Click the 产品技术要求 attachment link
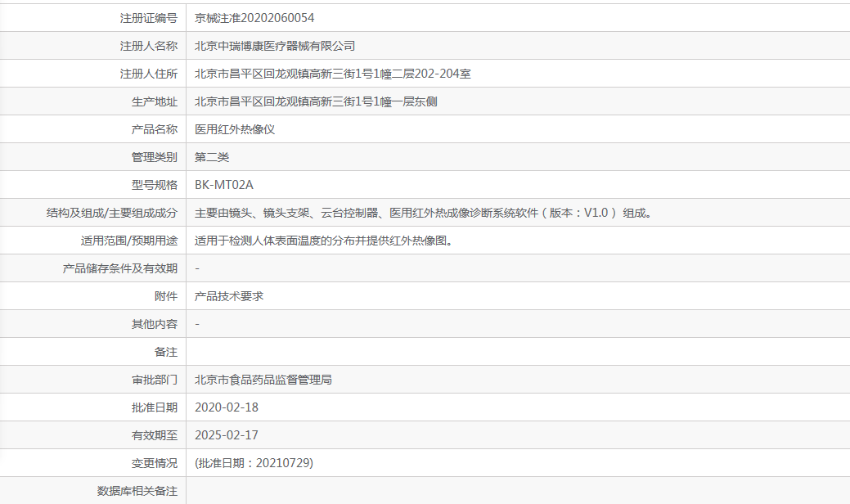 [x=229, y=296]
